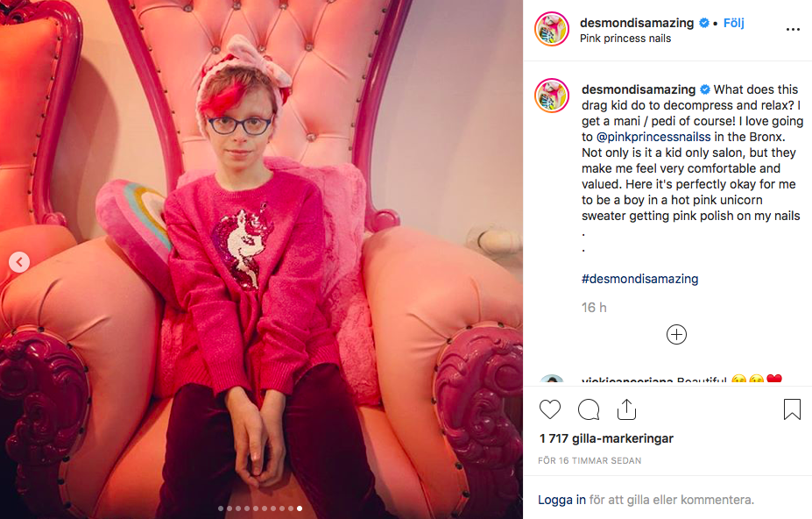Open the Pink princess nails location link

click(625, 39)
